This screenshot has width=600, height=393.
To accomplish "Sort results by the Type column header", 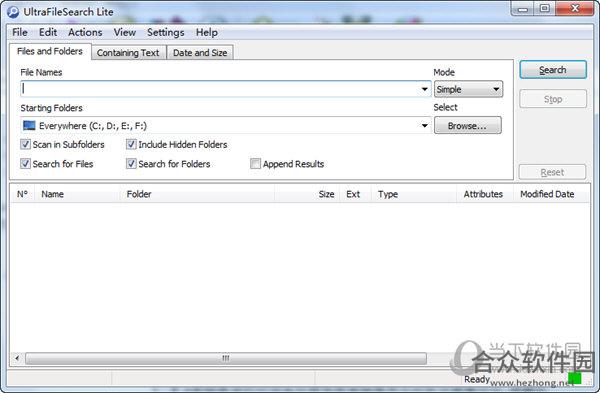I will (x=414, y=194).
